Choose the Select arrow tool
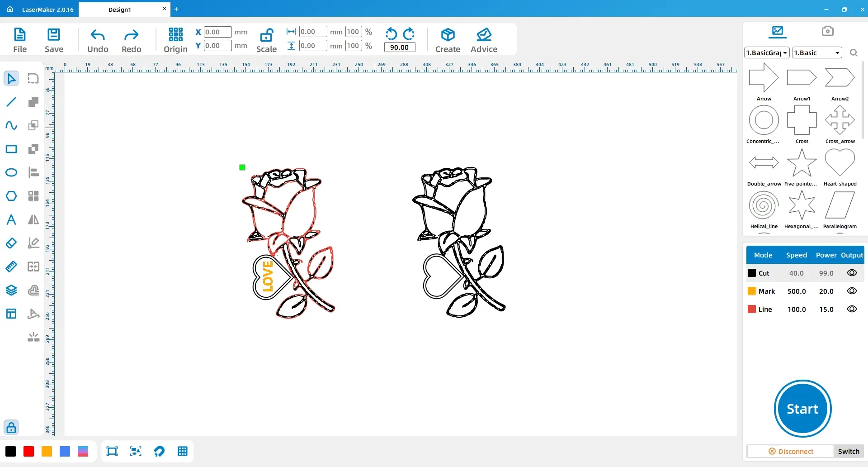Viewport: 868px width, 467px height. pyautogui.click(x=11, y=78)
